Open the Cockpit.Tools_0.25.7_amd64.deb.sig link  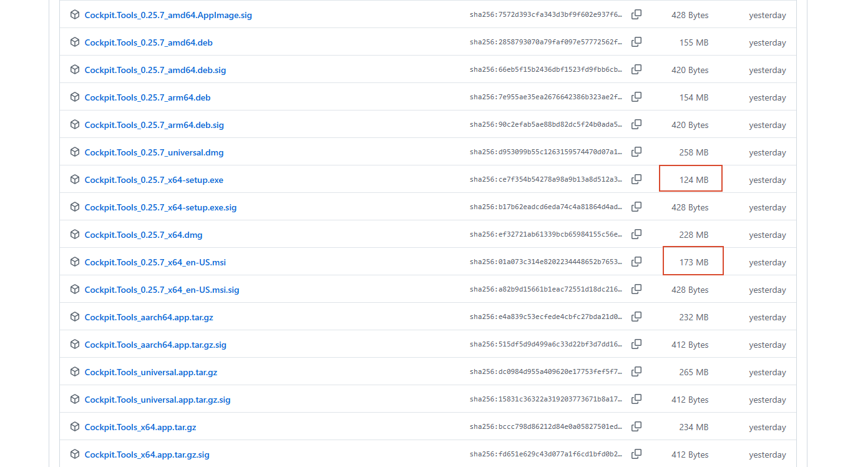155,70
